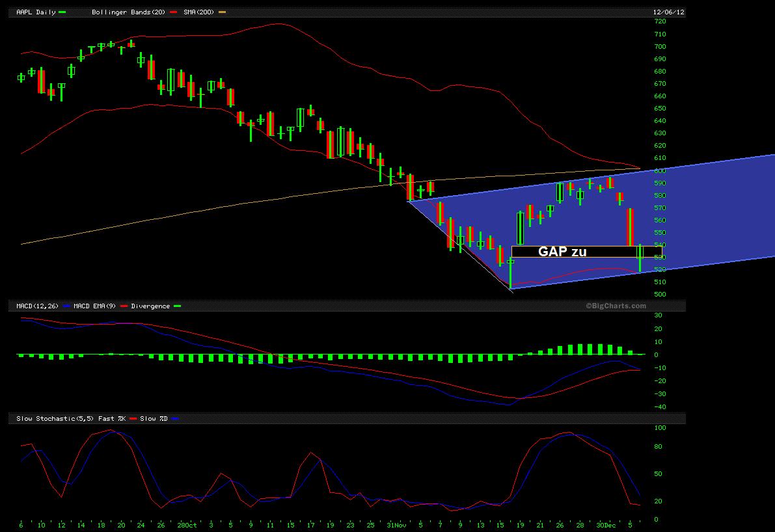
Task: Click the 17 date on time axis
Action: (310, 525)
